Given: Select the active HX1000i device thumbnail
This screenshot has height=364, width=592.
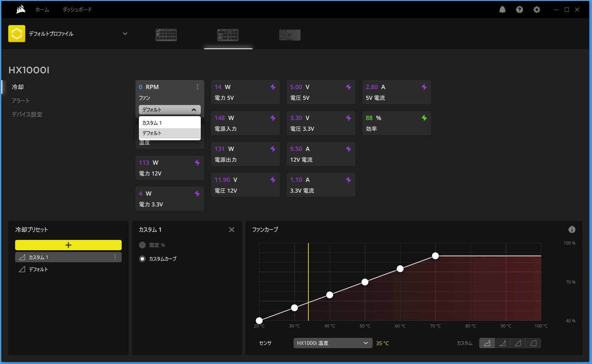Looking at the screenshot, I should 228,35.
